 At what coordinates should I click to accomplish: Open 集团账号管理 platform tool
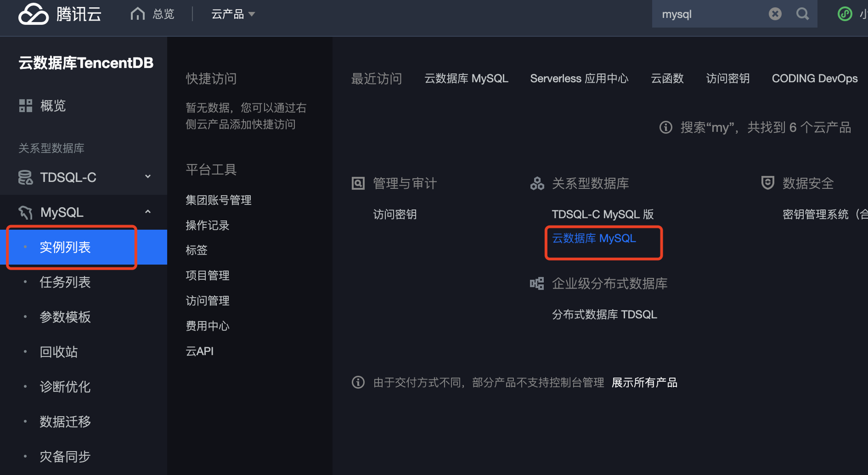(x=219, y=200)
